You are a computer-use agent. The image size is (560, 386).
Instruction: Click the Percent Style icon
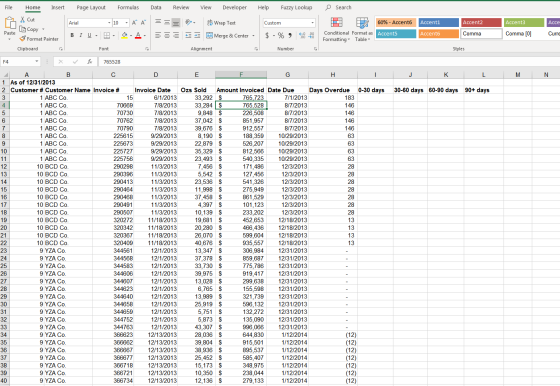point(281,35)
